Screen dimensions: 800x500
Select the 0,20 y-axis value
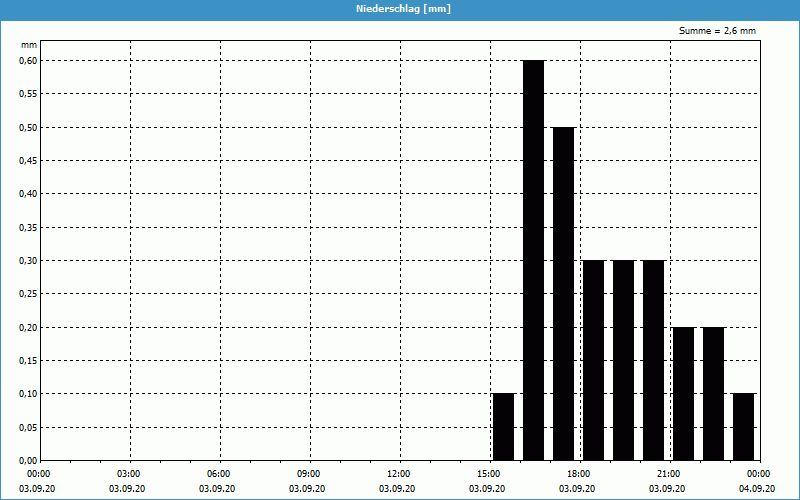point(28,328)
